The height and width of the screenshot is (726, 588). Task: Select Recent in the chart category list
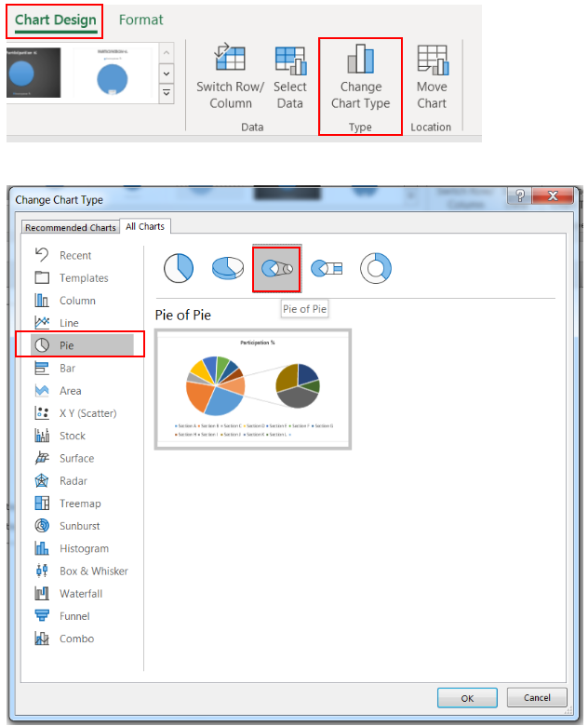pyautogui.click(x=83, y=255)
